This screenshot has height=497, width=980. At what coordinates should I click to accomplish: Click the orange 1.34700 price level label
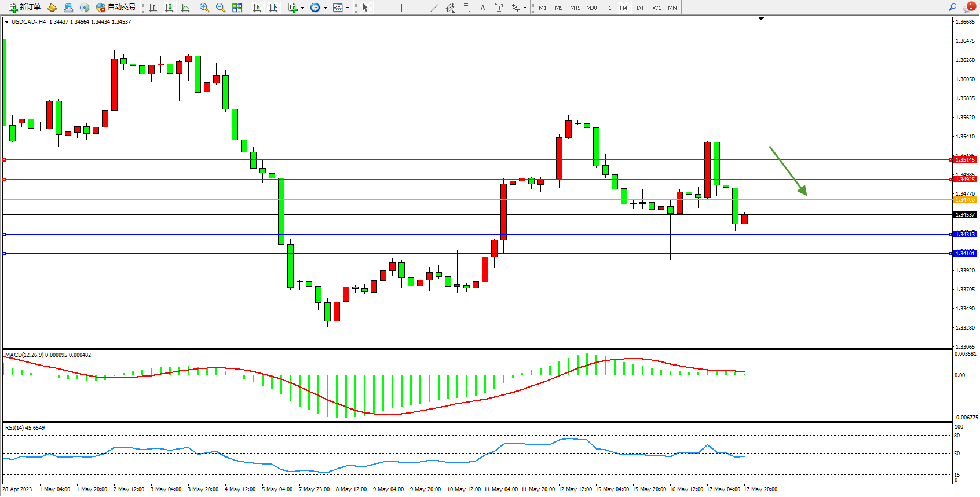[x=965, y=200]
